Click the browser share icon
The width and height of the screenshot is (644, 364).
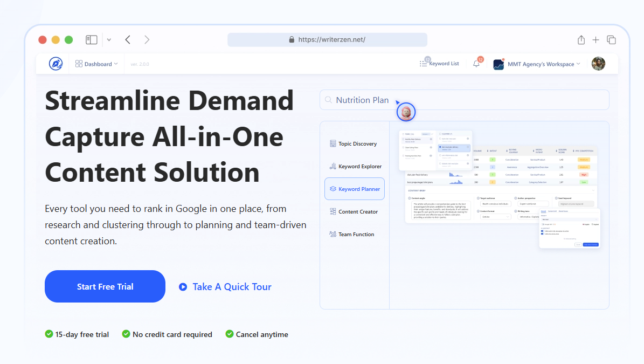(x=581, y=39)
